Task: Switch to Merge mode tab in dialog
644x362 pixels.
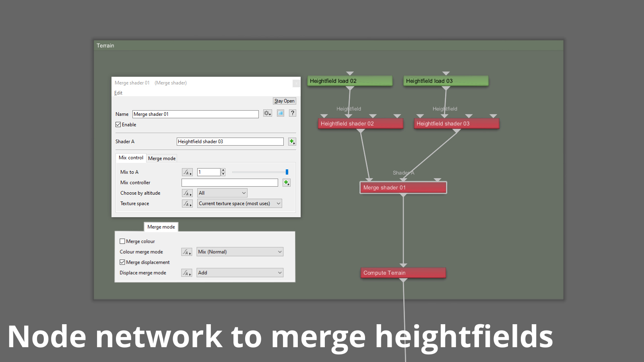Action: (162, 158)
